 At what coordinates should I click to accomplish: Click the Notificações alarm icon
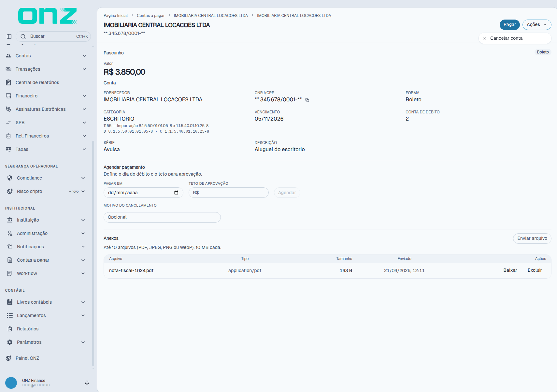(10, 247)
